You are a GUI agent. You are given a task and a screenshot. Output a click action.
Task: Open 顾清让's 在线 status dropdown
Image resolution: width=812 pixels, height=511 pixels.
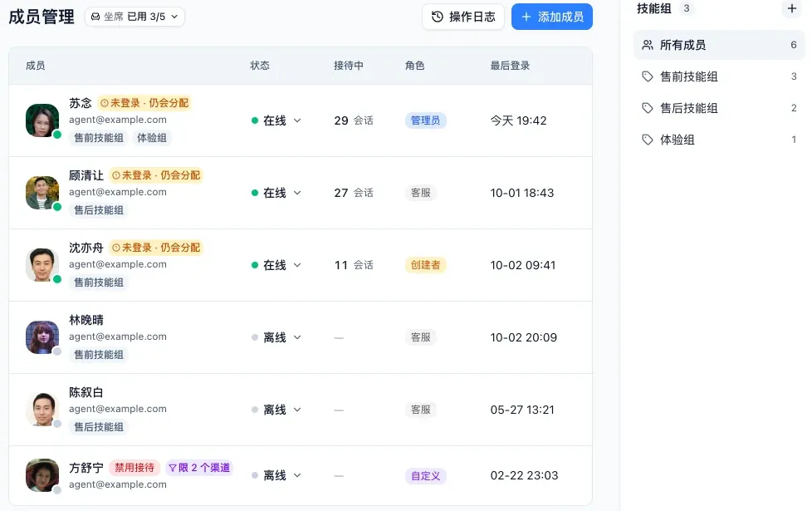276,193
